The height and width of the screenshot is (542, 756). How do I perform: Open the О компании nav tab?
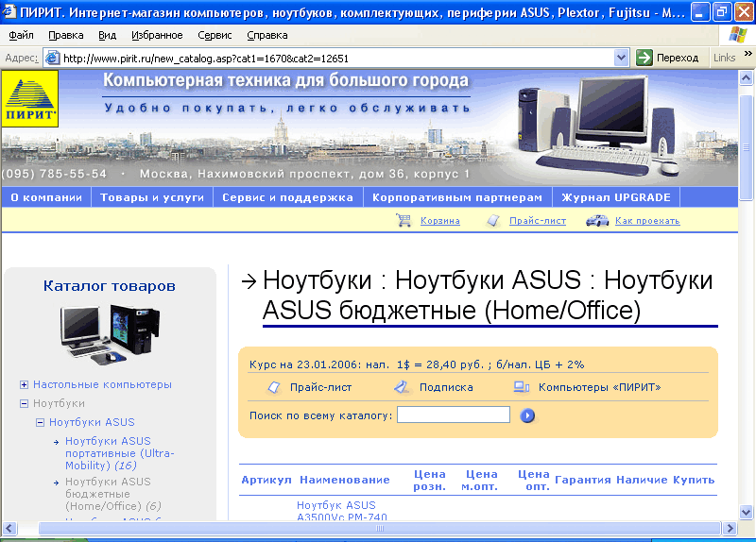point(46,197)
